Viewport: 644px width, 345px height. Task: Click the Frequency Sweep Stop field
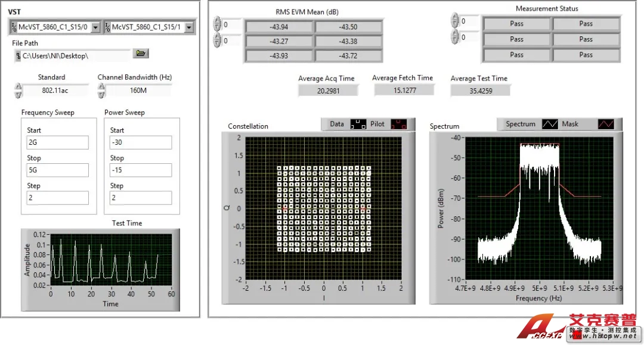pyautogui.click(x=57, y=170)
